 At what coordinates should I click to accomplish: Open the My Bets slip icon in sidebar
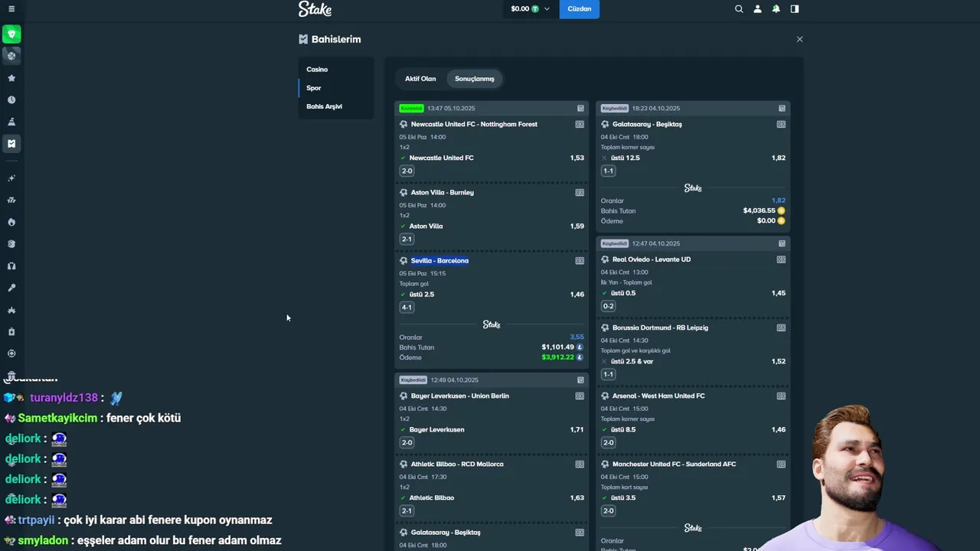click(11, 143)
